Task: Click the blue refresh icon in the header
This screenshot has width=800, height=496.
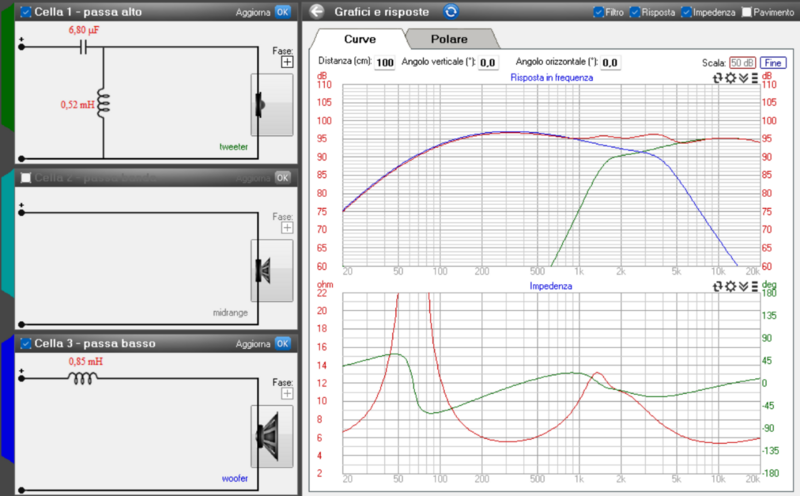Action: pyautogui.click(x=451, y=12)
